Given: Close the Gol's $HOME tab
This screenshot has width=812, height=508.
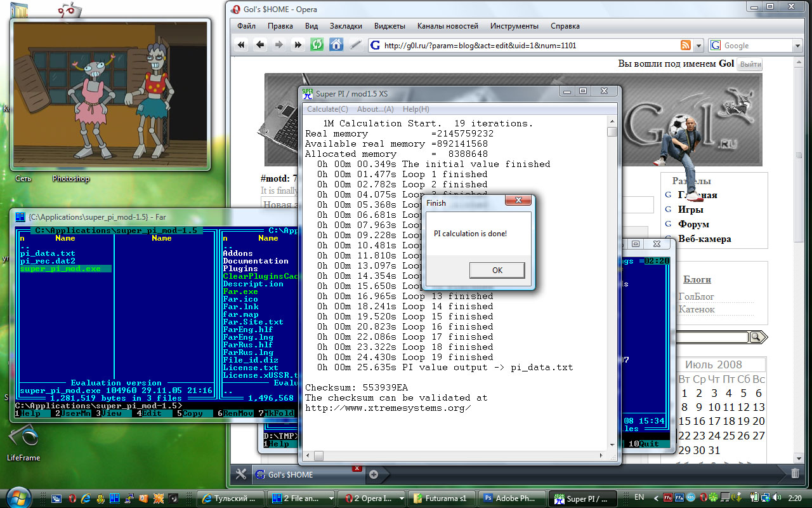Looking at the screenshot, I should point(357,469).
